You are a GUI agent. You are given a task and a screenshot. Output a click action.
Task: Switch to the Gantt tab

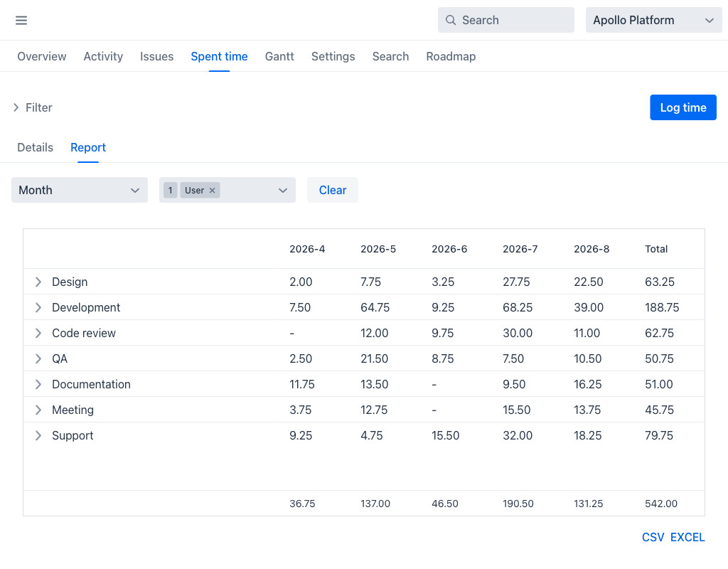(x=279, y=56)
